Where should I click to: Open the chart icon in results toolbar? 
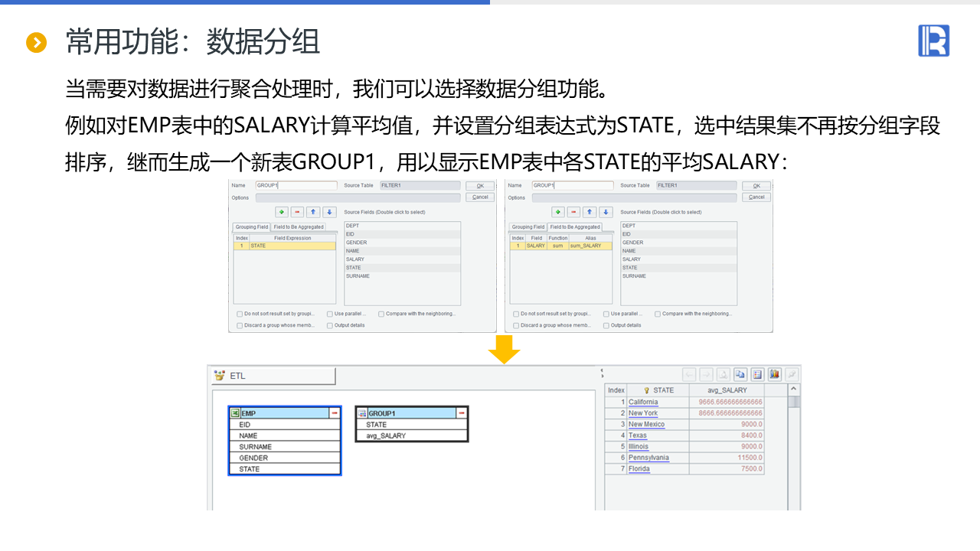pyautogui.click(x=774, y=374)
